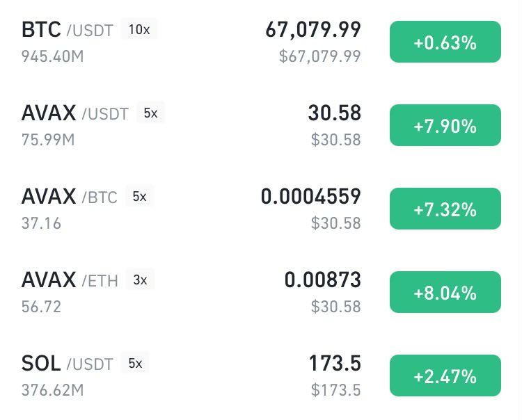Click the AVAX/ETH price 0.00873
Screen dimensions: 522x420
pyautogui.click(x=322, y=280)
